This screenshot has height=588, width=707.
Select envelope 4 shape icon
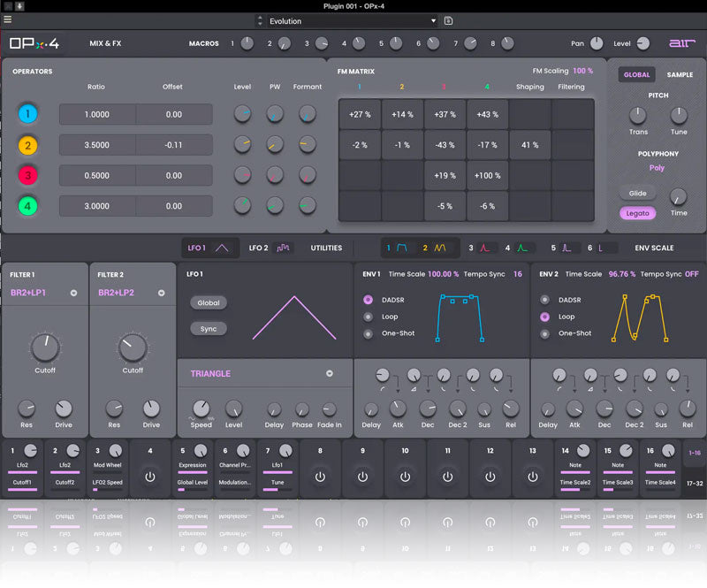click(522, 248)
